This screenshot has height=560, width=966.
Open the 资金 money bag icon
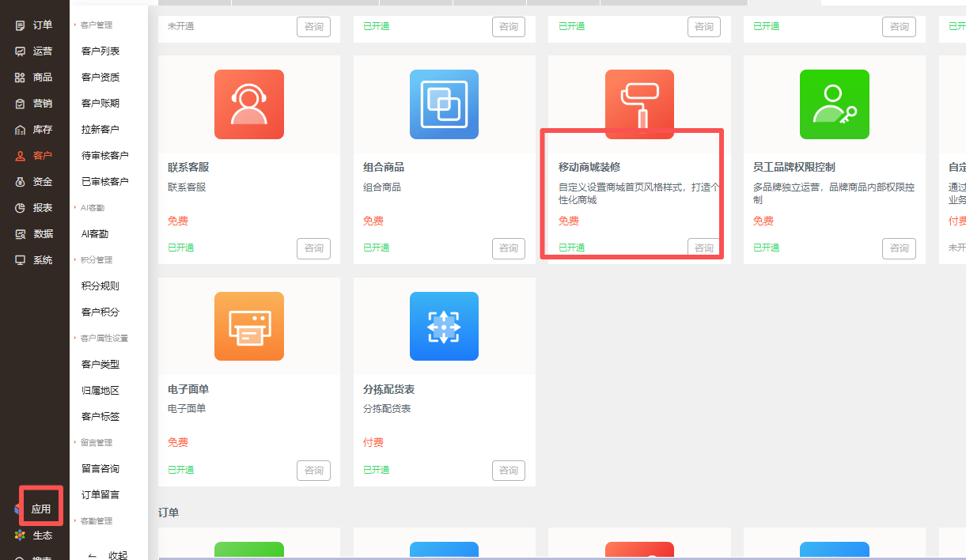[21, 182]
